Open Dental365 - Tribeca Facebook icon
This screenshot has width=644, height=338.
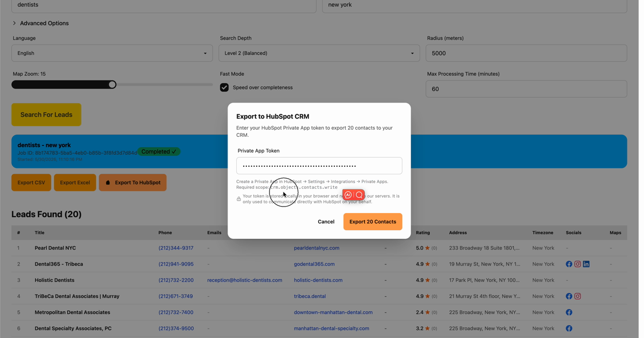click(569, 264)
